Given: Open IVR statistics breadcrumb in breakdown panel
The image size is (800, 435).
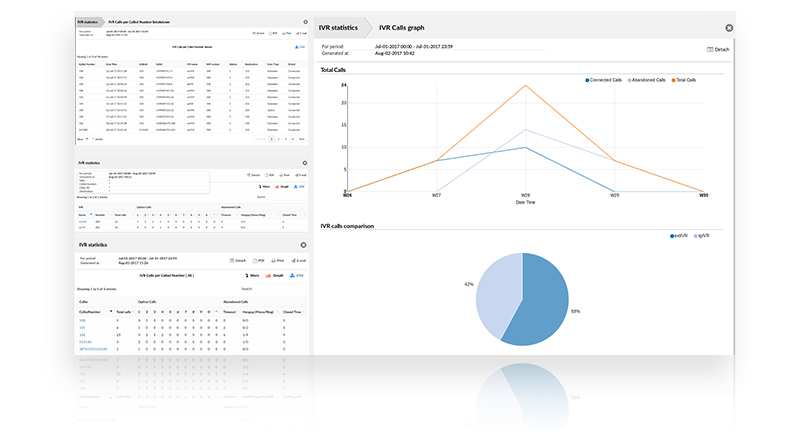Looking at the screenshot, I should [88, 22].
